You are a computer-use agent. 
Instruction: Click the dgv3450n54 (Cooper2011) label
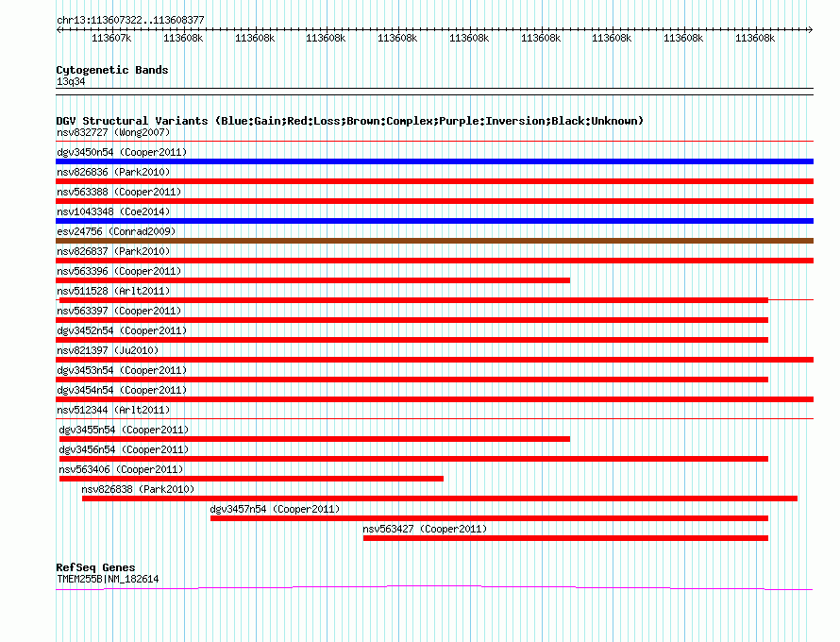122,152
